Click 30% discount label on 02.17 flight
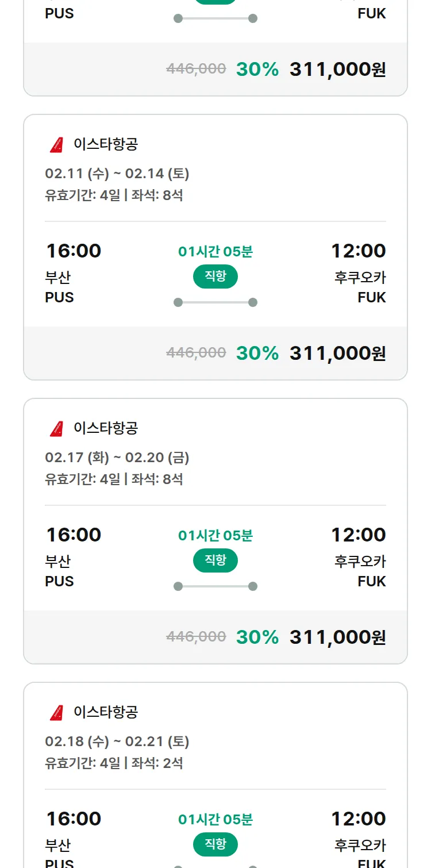 (257, 637)
